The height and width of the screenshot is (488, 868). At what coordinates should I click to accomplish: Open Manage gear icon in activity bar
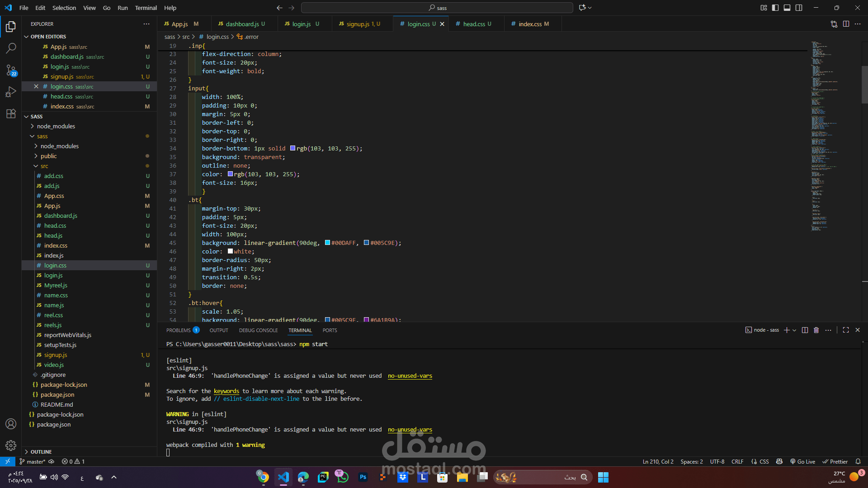tap(11, 446)
